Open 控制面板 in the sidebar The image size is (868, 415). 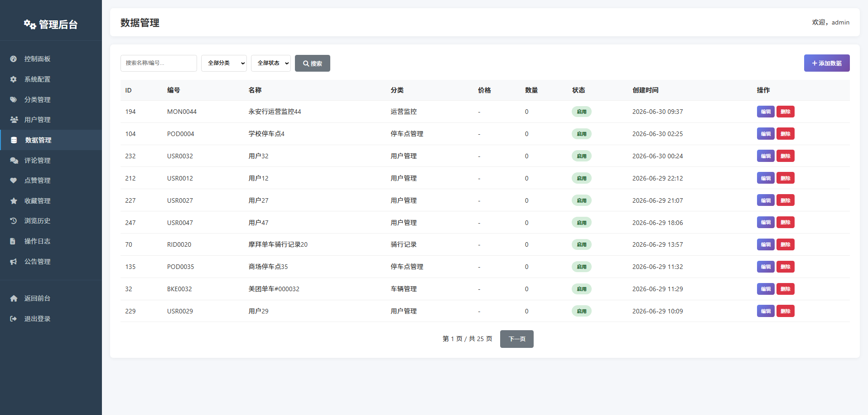click(x=51, y=59)
